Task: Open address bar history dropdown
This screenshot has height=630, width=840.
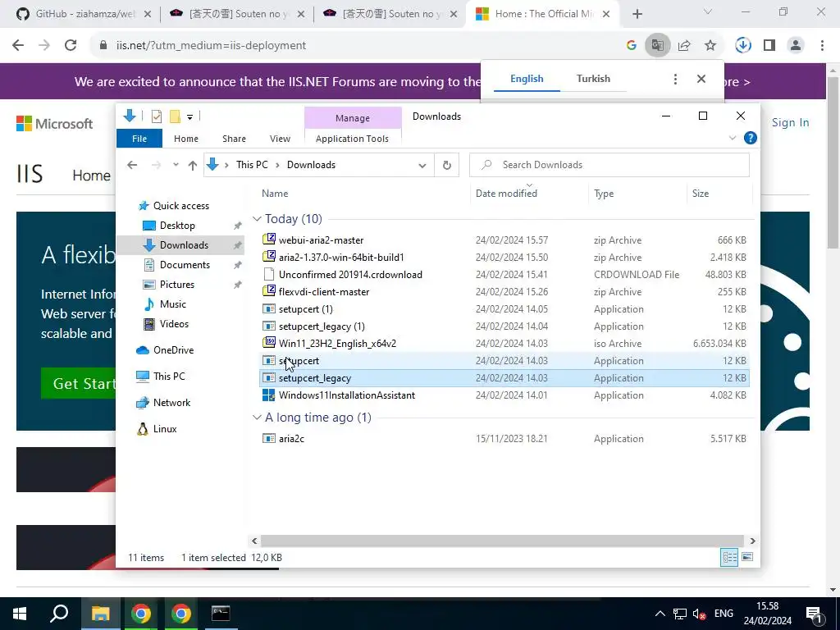Action: 422,166
